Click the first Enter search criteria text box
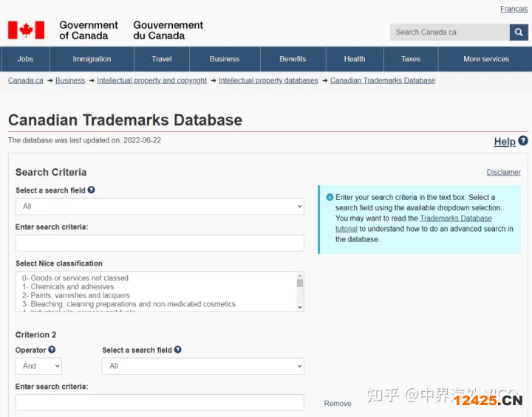The image size is (532, 417). (160, 243)
